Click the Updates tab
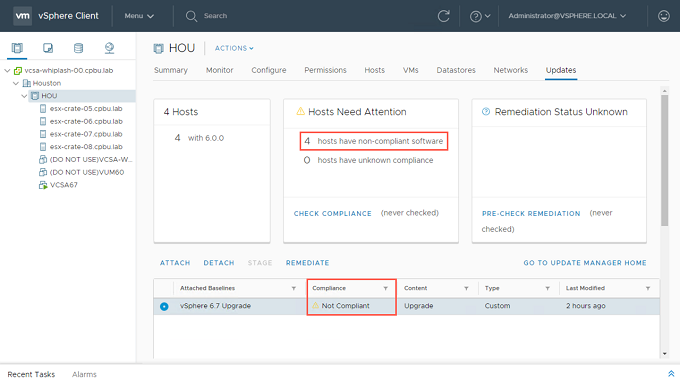Viewport: 680px width, 382px height. click(561, 70)
